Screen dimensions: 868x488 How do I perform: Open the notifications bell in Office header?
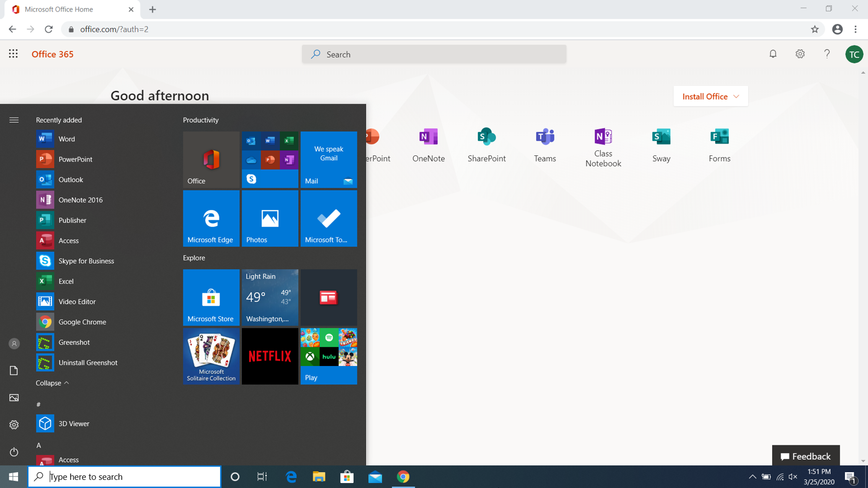tap(773, 54)
